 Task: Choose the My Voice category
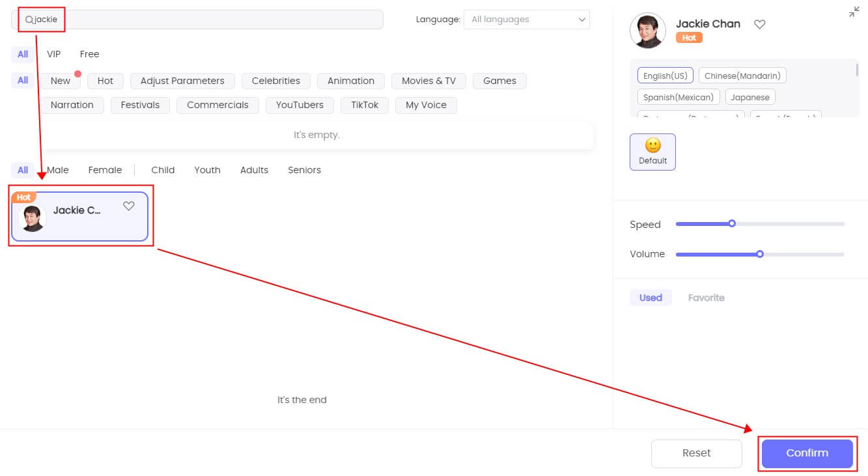click(426, 105)
